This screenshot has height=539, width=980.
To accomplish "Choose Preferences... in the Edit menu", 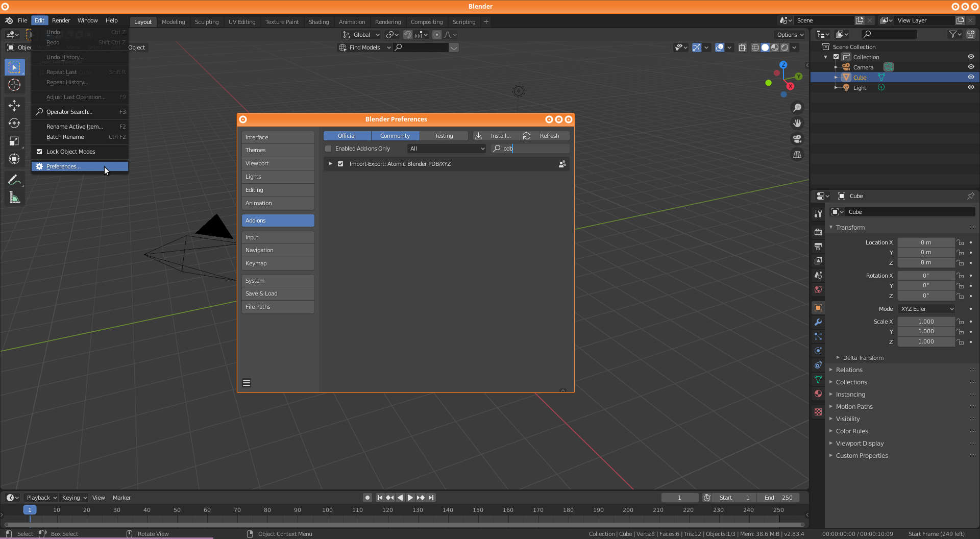I will point(80,166).
